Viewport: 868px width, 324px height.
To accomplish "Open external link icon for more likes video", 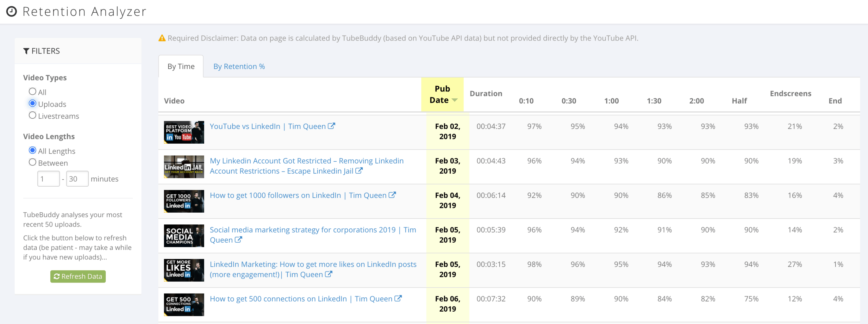I will tap(329, 274).
